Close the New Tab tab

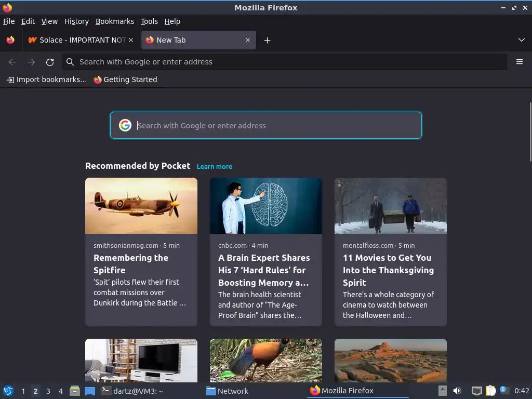[248, 40]
